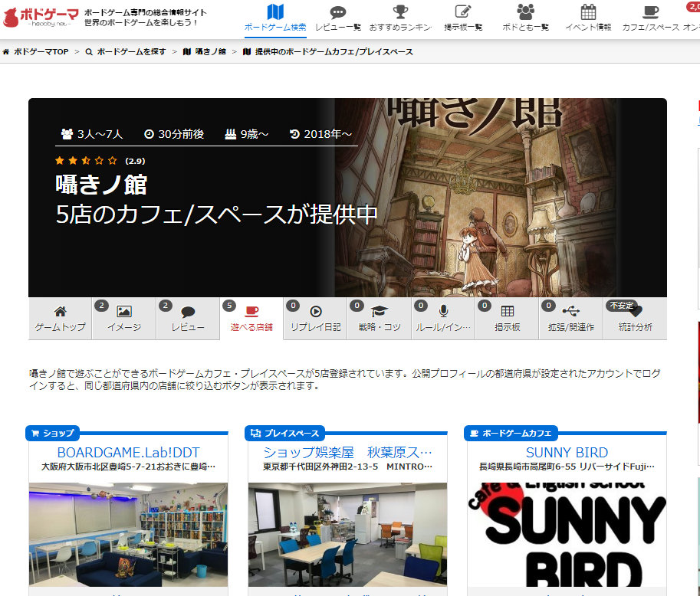Viewport: 700px width, 596px height.
Task: Switch to the ゲームトップ tab
Action: click(61, 319)
